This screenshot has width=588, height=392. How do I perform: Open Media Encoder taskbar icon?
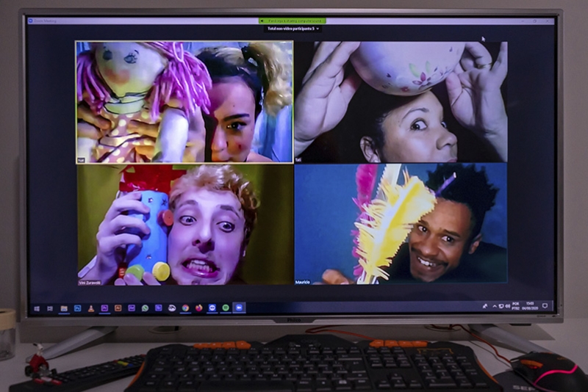(x=158, y=308)
